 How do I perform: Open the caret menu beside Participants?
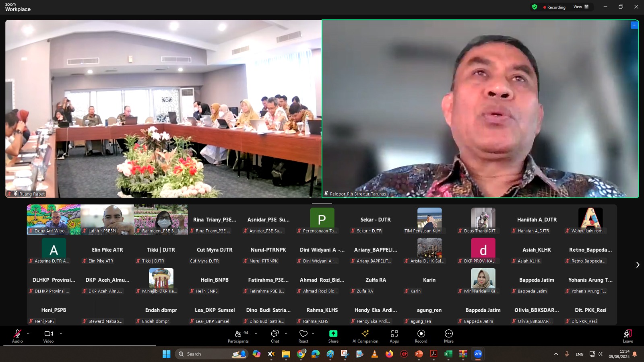point(256,333)
